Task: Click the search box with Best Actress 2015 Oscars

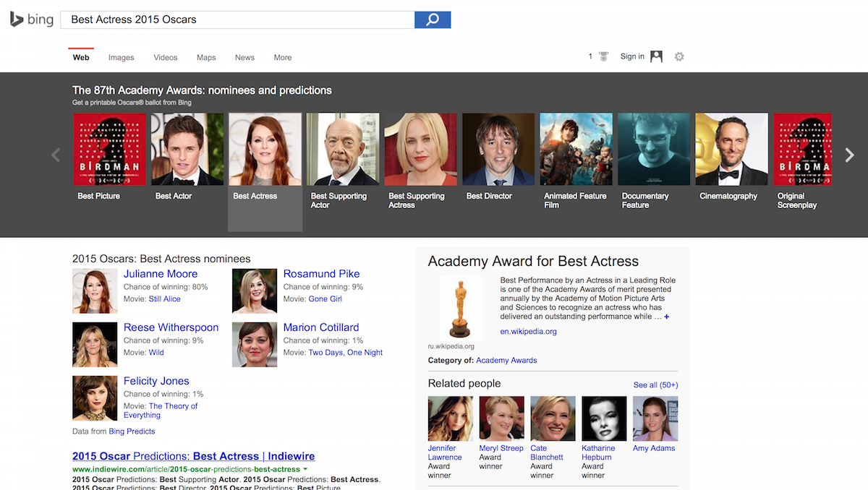Action: [237, 20]
